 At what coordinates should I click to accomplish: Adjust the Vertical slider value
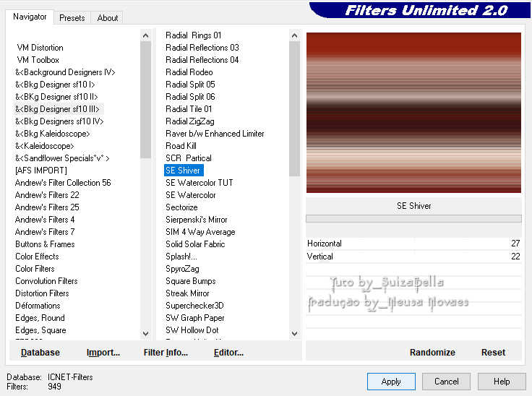tap(413, 257)
